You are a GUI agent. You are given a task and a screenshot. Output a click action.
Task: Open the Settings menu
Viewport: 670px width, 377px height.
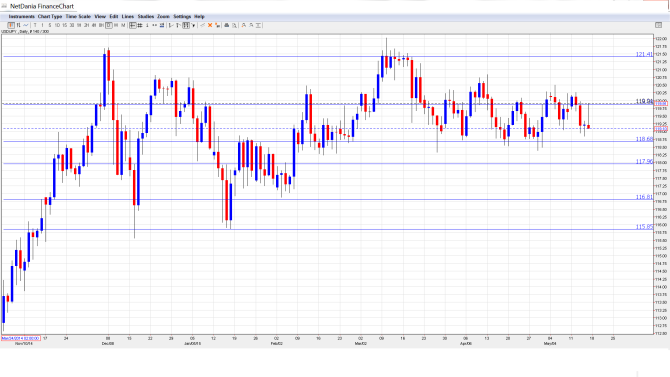tap(182, 16)
